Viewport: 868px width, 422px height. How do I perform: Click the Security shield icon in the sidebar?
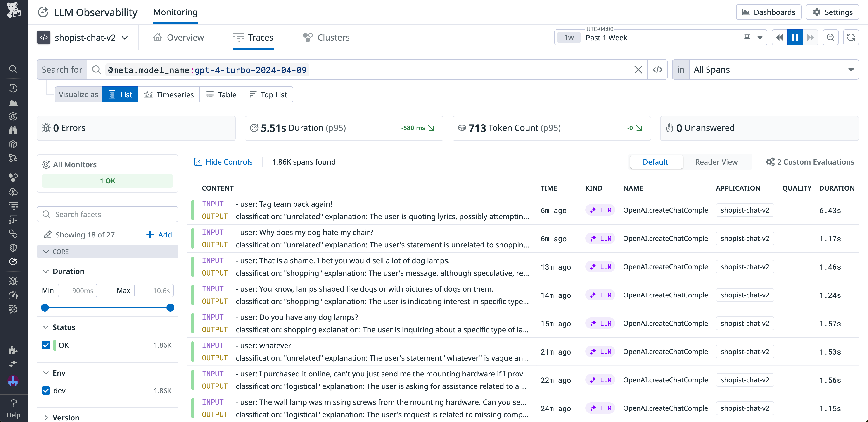point(13,247)
